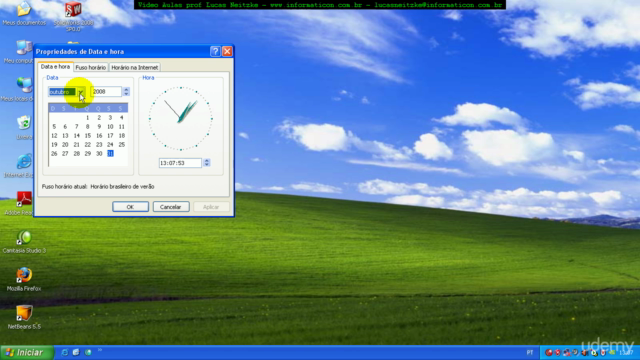This screenshot has width=640, height=360.
Task: Open Meus documentos desktop icon
Action: (x=24, y=13)
